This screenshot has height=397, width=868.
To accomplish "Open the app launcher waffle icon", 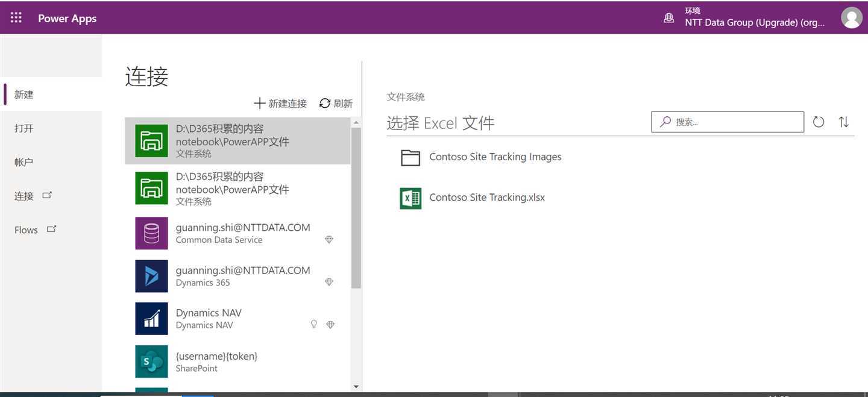I will click(x=16, y=17).
